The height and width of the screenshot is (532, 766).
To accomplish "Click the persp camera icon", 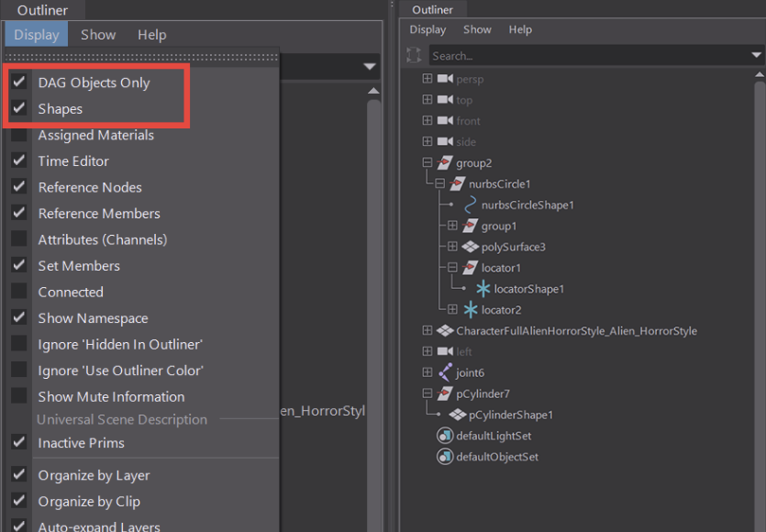I will [445, 79].
